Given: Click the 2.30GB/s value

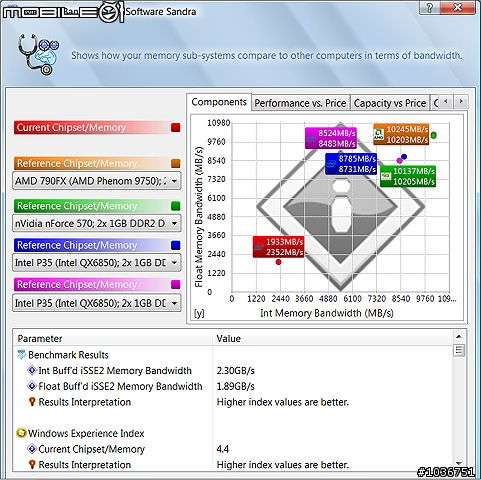Looking at the screenshot, I should click(x=235, y=370).
